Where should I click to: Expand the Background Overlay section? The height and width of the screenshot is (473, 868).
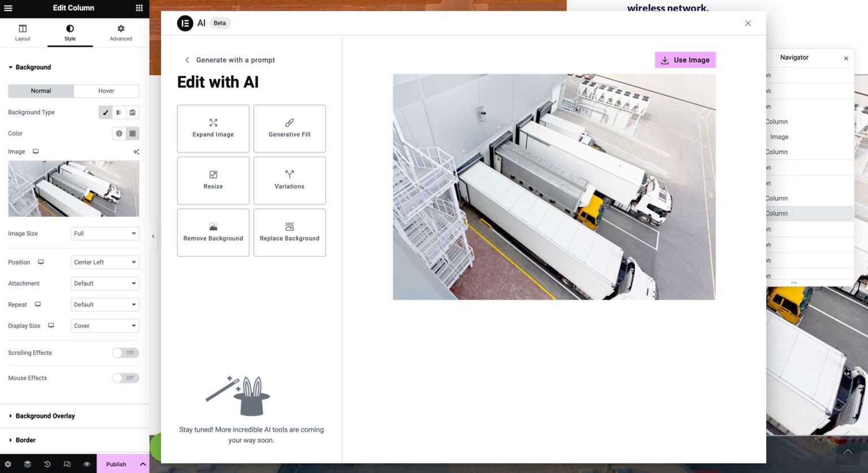click(45, 415)
